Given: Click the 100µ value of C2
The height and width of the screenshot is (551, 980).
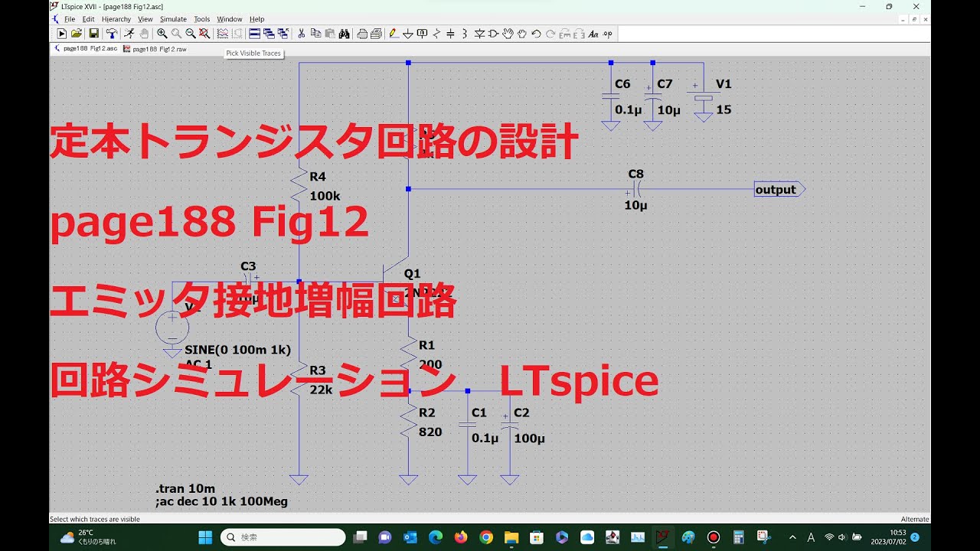Looking at the screenshot, I should pyautogui.click(x=529, y=439).
